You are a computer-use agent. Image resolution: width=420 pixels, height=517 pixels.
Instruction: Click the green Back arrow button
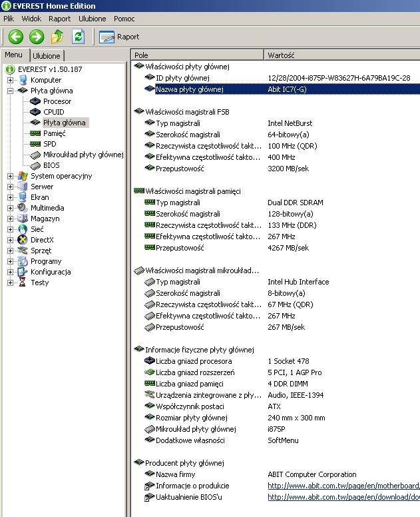15,36
